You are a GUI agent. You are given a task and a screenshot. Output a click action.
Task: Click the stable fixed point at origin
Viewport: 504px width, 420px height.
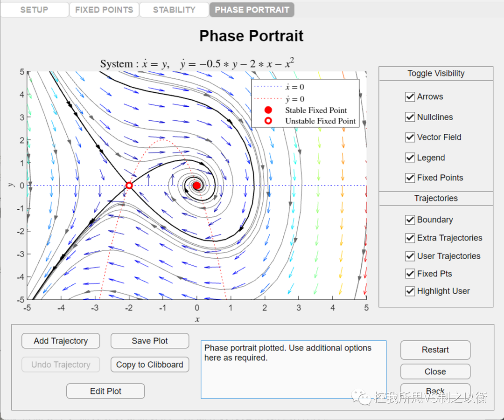click(197, 185)
